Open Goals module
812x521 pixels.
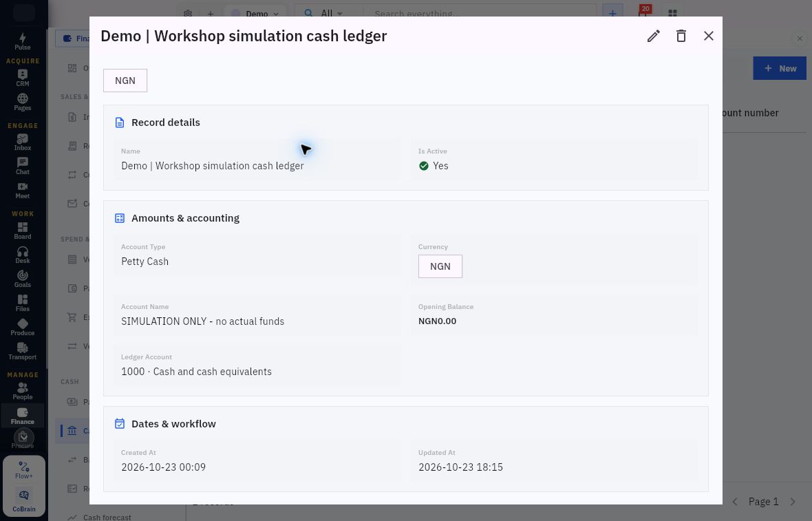click(22, 279)
